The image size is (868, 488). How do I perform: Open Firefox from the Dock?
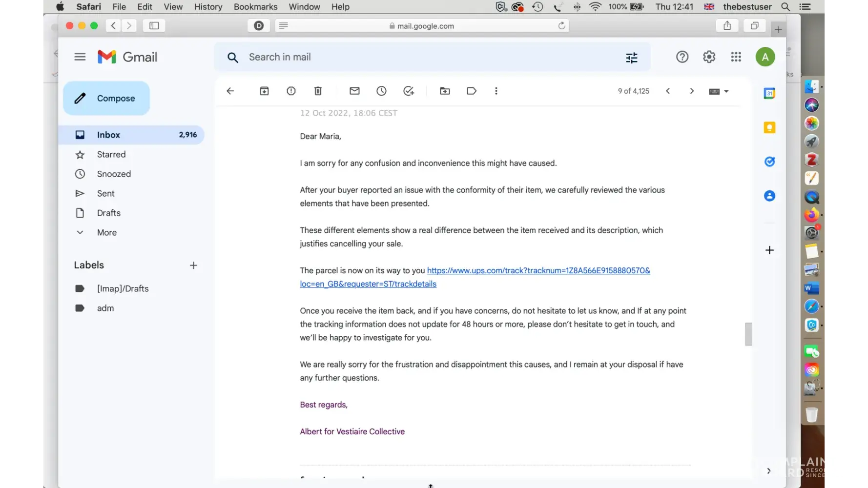pos(811,215)
